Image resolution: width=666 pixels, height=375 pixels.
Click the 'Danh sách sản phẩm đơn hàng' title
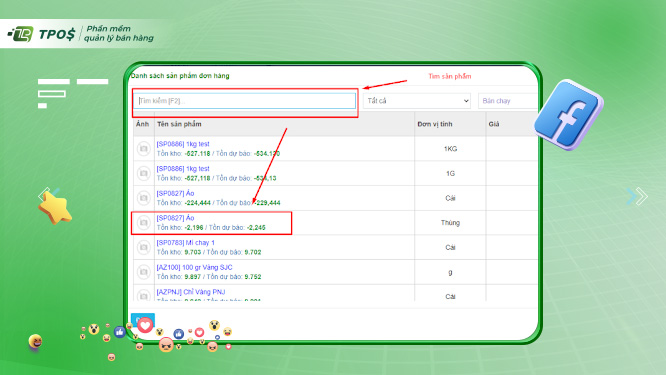tap(180, 76)
